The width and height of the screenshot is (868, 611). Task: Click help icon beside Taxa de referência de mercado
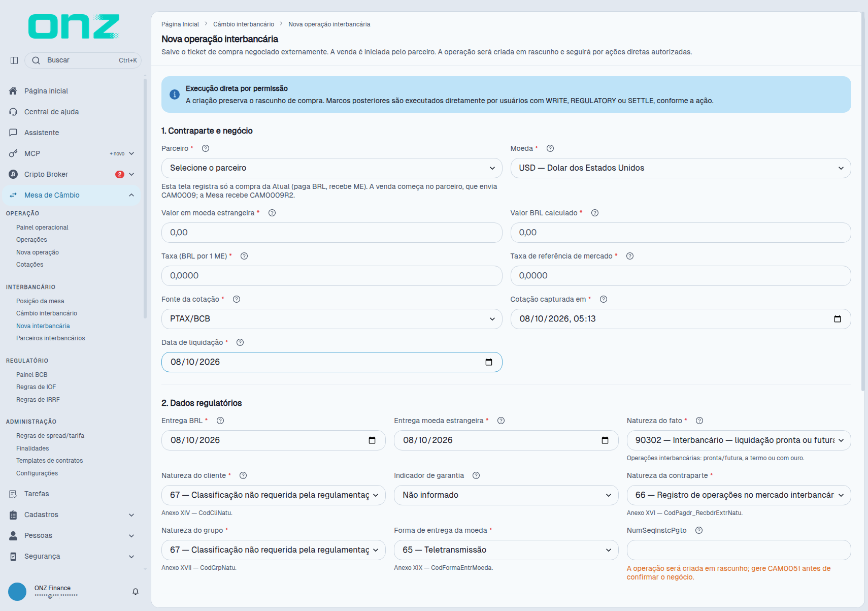coord(630,256)
